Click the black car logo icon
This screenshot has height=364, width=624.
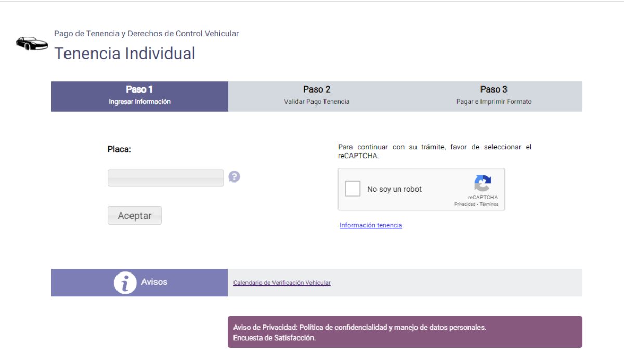(x=32, y=44)
